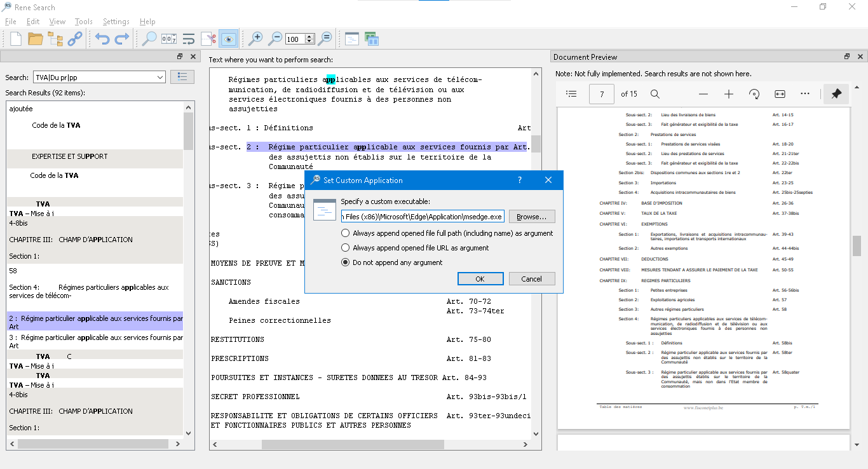Click the PDF find magnifier icon
Viewport: 868px width, 469px height.
coord(655,94)
